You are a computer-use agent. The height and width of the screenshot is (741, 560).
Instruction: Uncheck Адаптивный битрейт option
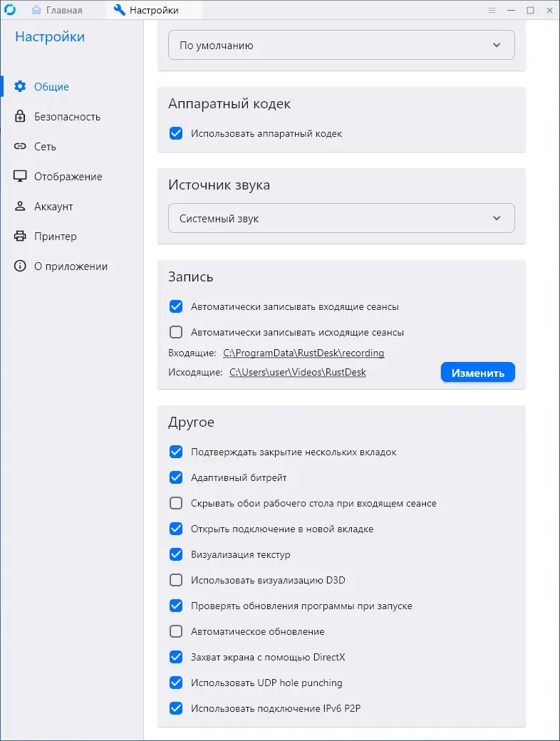[176, 477]
